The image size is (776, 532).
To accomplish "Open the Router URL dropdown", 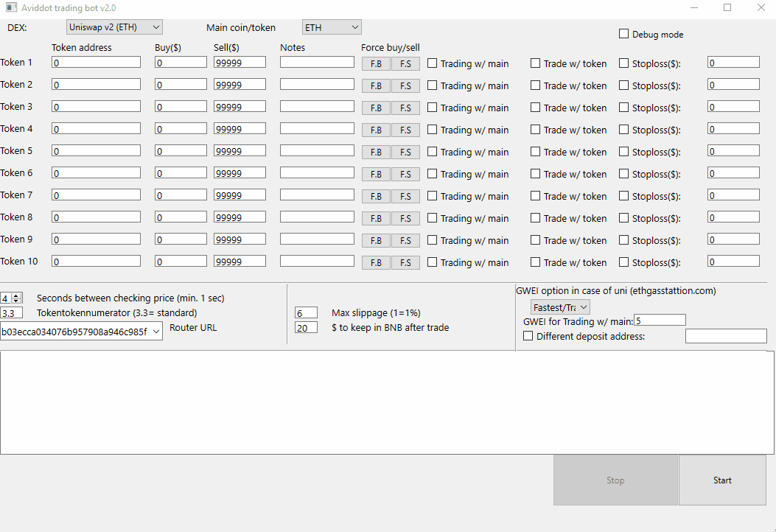I will pos(81,332).
